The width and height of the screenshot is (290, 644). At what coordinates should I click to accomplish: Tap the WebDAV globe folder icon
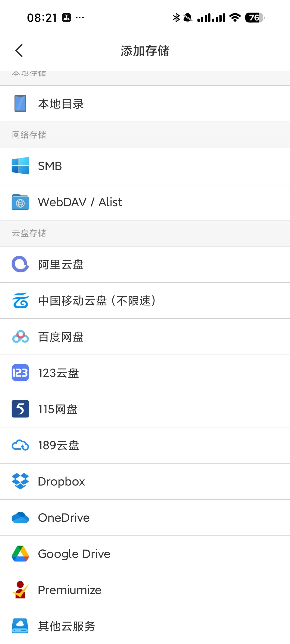pos(20,202)
